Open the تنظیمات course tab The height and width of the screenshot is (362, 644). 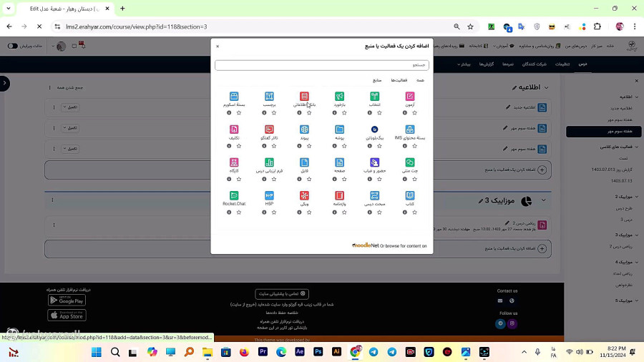coord(562,64)
